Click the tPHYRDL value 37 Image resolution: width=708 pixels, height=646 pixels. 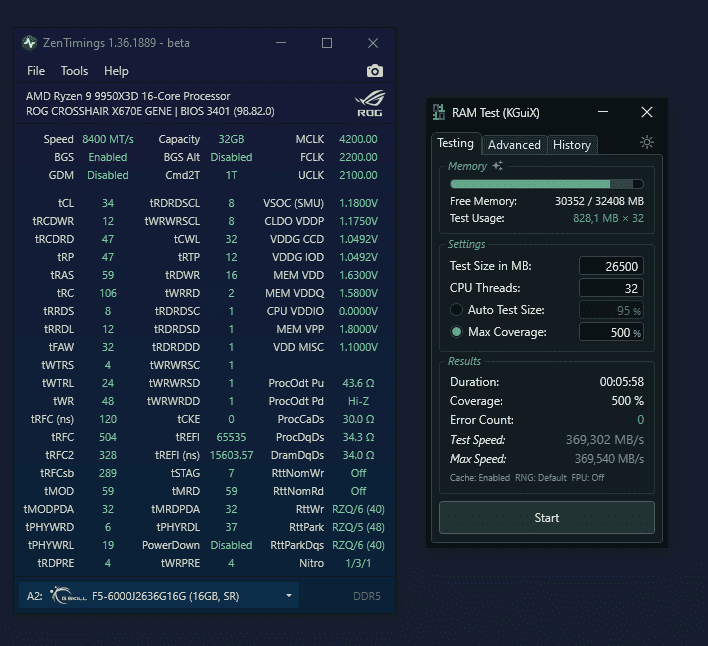231,527
